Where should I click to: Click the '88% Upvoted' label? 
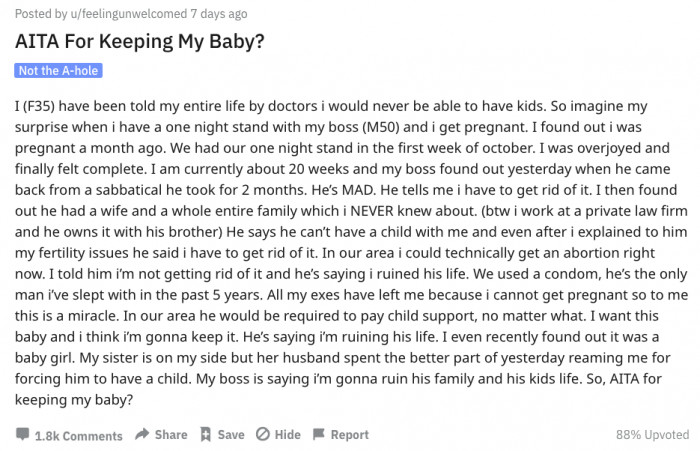point(652,434)
